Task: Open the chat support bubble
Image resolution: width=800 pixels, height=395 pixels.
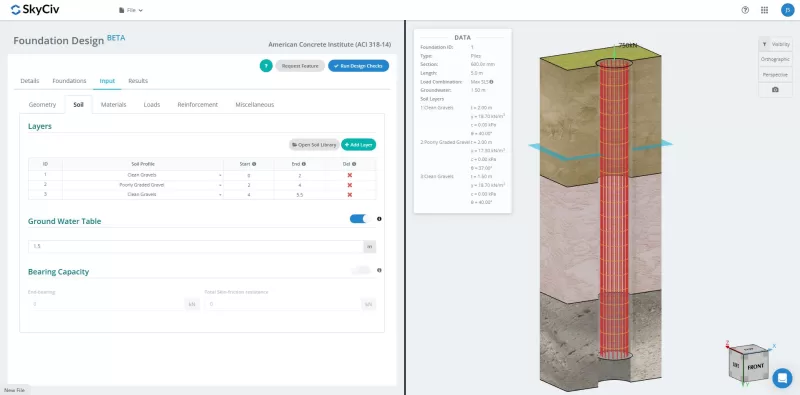Action: (782, 378)
